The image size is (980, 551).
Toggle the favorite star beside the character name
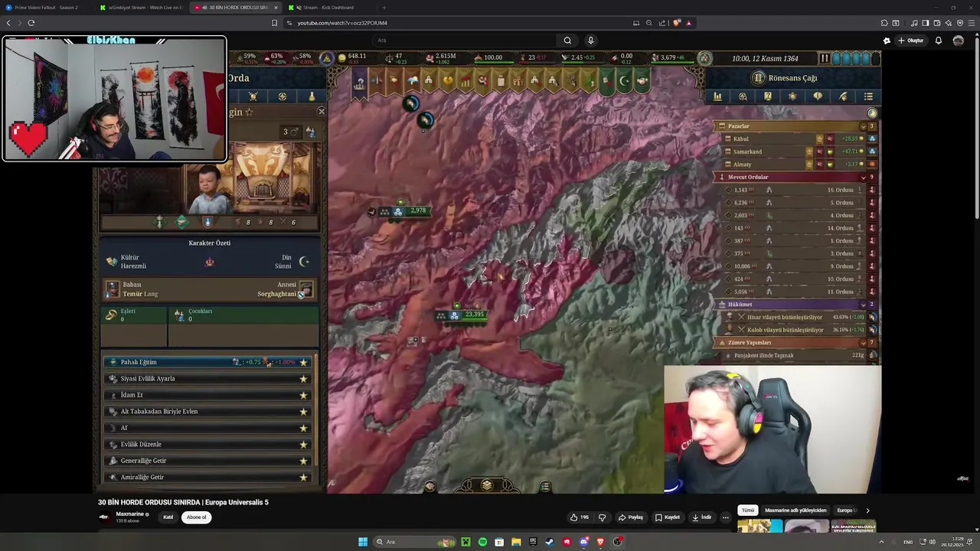(249, 112)
